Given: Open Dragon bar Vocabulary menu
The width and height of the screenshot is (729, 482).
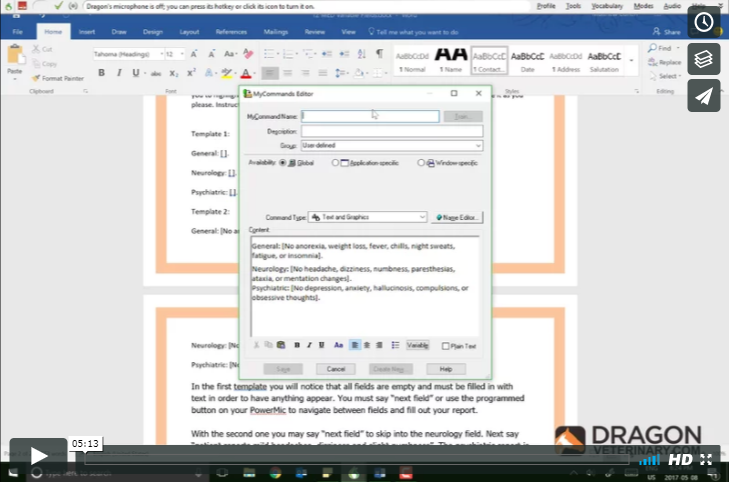Looking at the screenshot, I should 607,6.
